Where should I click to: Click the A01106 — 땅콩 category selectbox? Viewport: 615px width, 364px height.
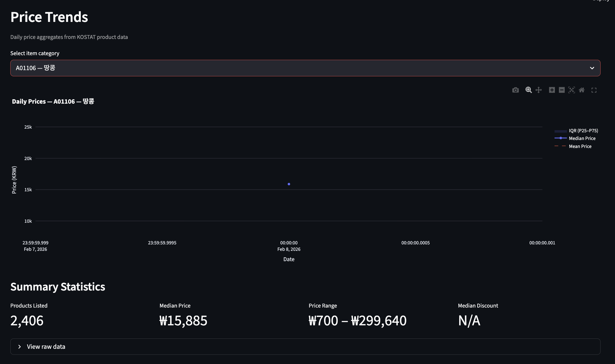click(305, 68)
